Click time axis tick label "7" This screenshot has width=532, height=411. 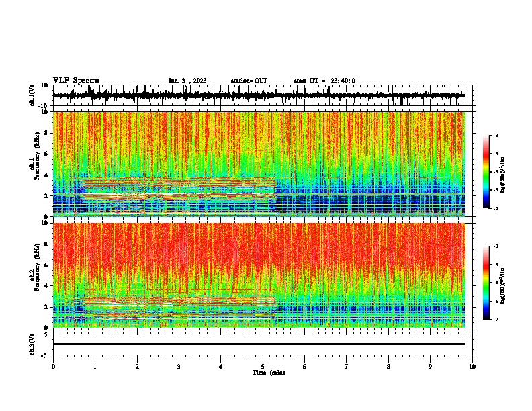coord(347,367)
